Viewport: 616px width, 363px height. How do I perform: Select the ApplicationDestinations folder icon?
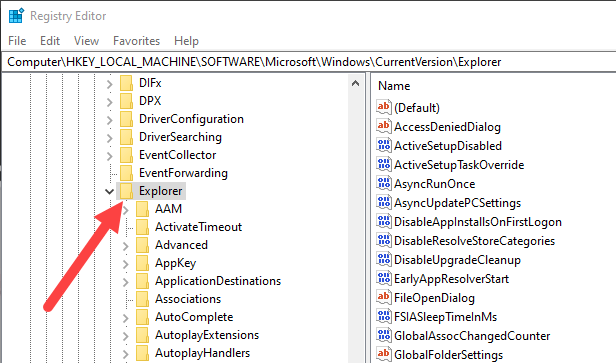pos(142,282)
